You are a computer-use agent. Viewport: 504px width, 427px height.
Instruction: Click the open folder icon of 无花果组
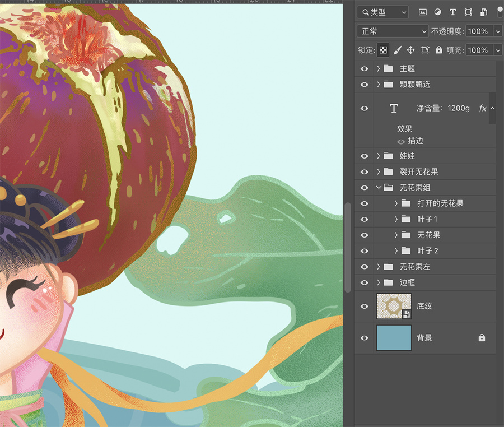point(388,188)
